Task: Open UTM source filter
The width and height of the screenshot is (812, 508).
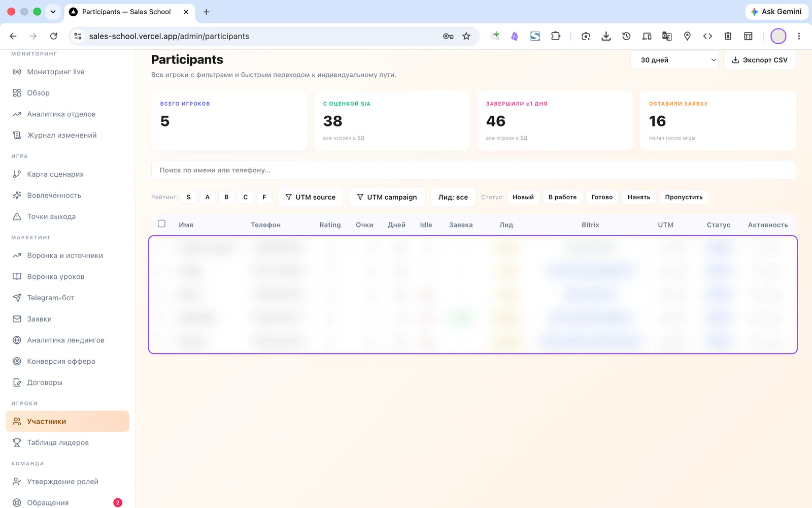Action: click(x=311, y=197)
